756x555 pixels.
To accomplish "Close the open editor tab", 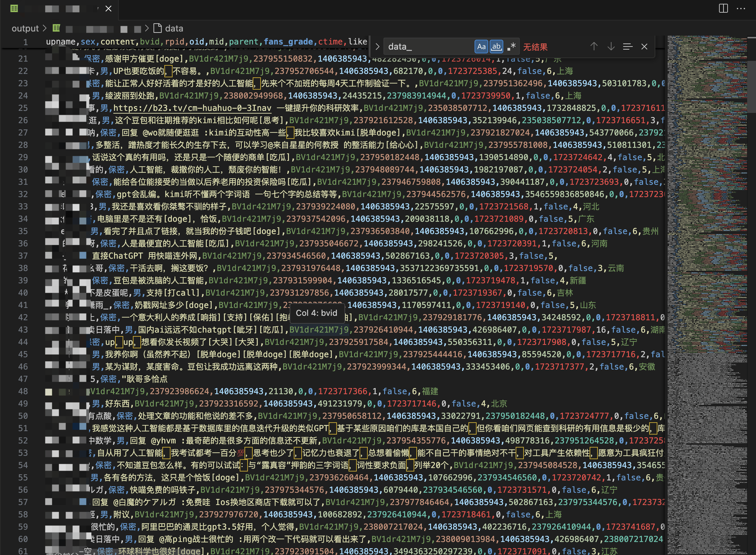I will 109,9.
